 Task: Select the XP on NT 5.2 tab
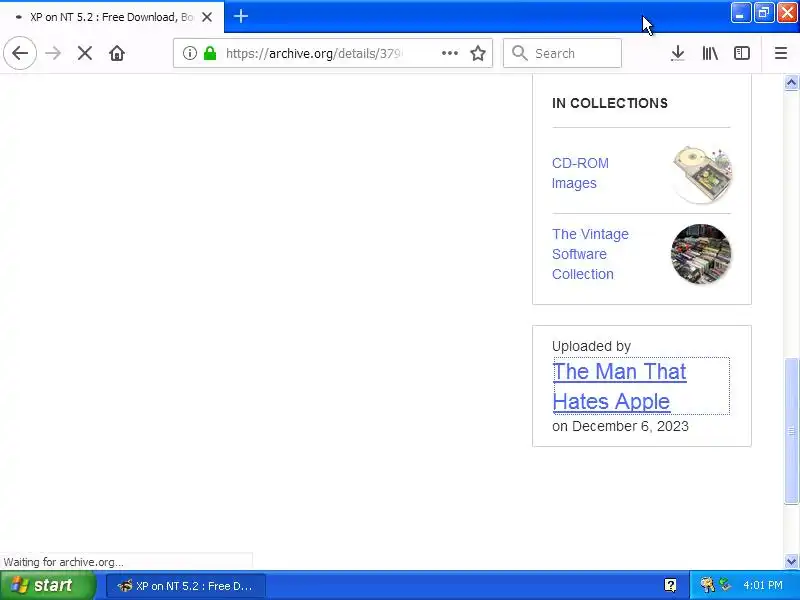pos(111,17)
